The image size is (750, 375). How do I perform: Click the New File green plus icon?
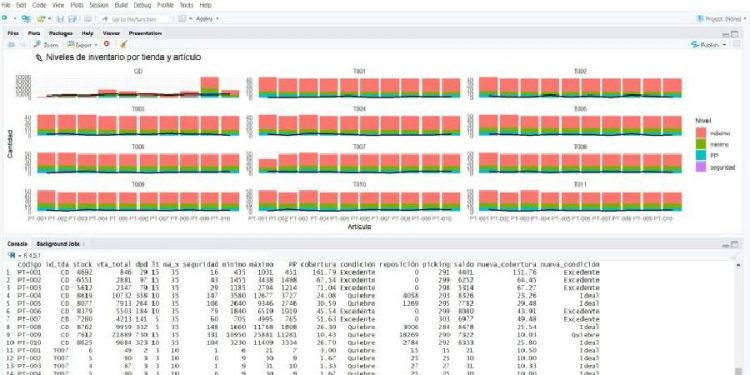click(x=5, y=19)
